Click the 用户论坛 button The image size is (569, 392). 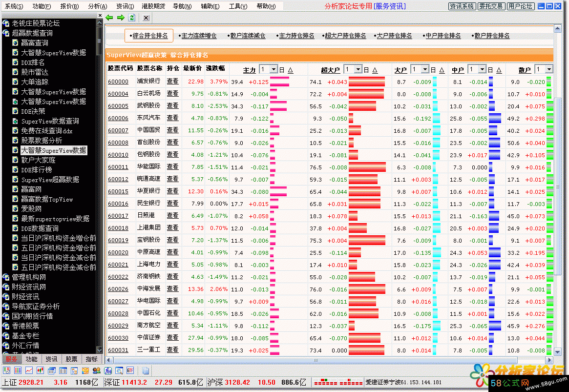[520, 6]
